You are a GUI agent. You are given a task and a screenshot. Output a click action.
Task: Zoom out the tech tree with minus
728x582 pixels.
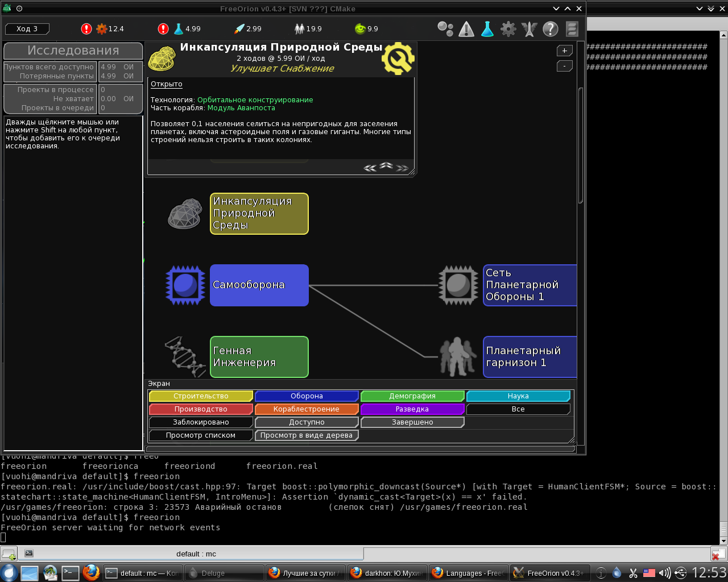click(x=564, y=66)
